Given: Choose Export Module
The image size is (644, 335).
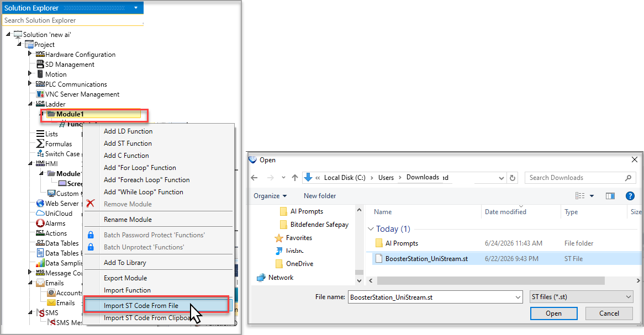Looking at the screenshot, I should 125,278.
